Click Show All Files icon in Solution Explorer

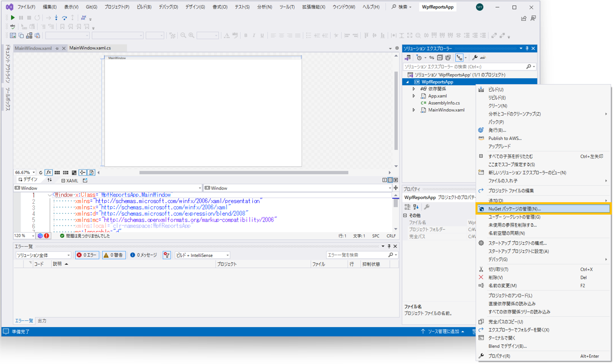[x=448, y=58]
